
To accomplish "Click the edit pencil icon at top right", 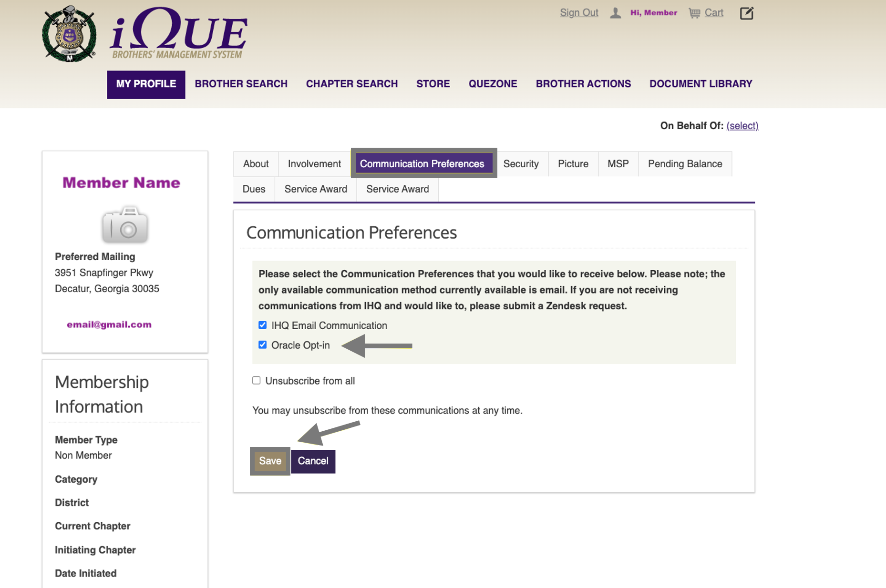I will coord(747,13).
